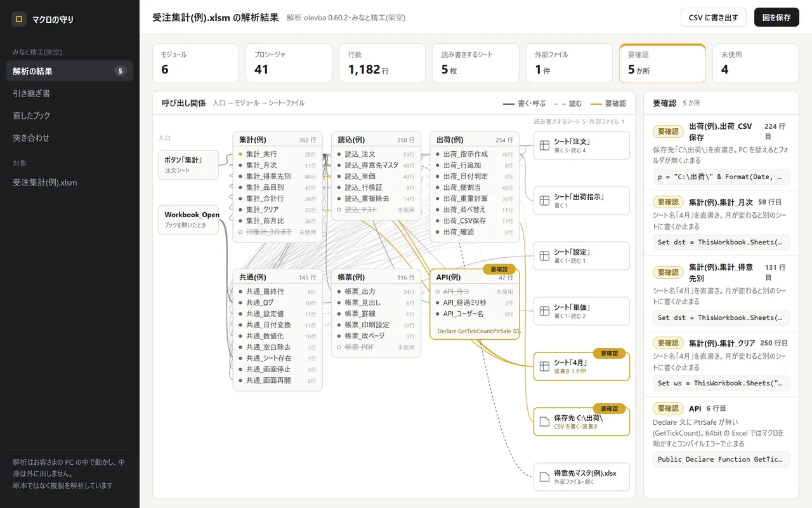Click the 要確認 legend entry

(x=608, y=104)
